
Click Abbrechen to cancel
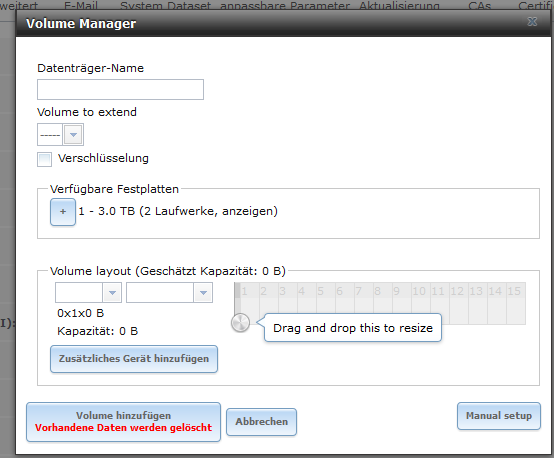[261, 422]
